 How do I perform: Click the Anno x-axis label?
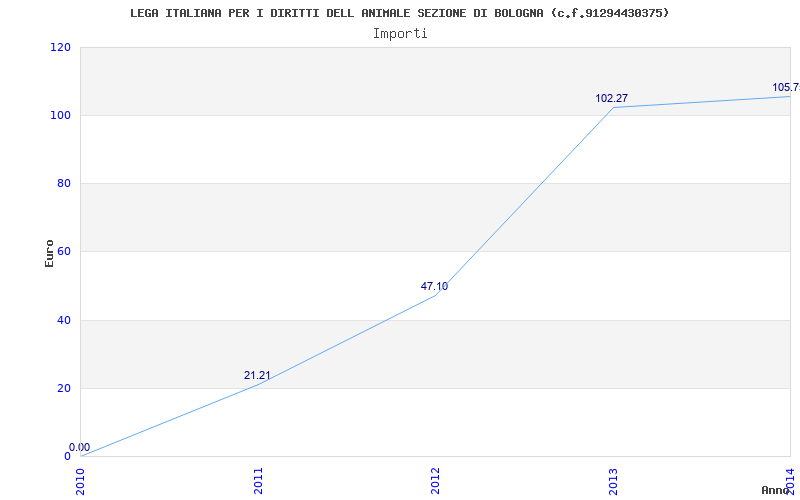tap(776, 490)
